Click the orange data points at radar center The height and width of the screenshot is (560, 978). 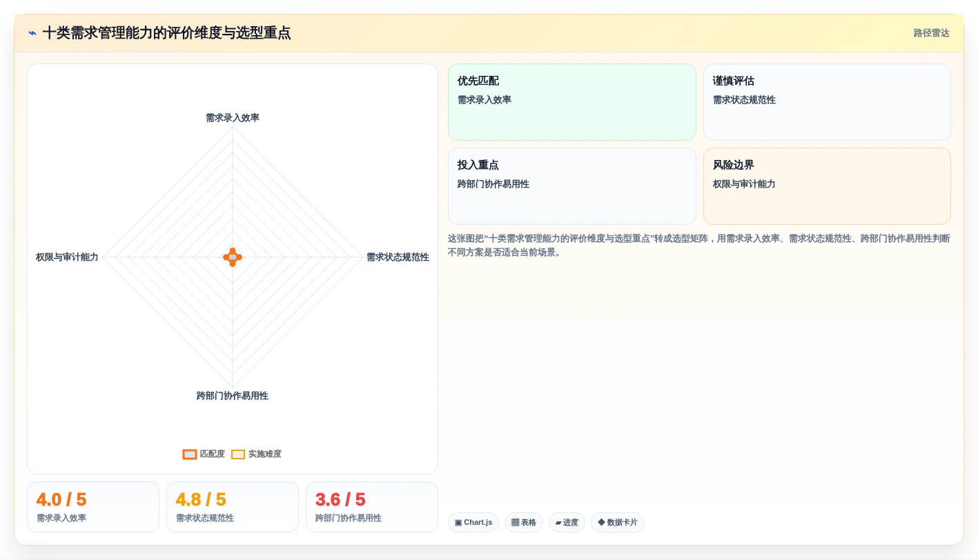[233, 257]
